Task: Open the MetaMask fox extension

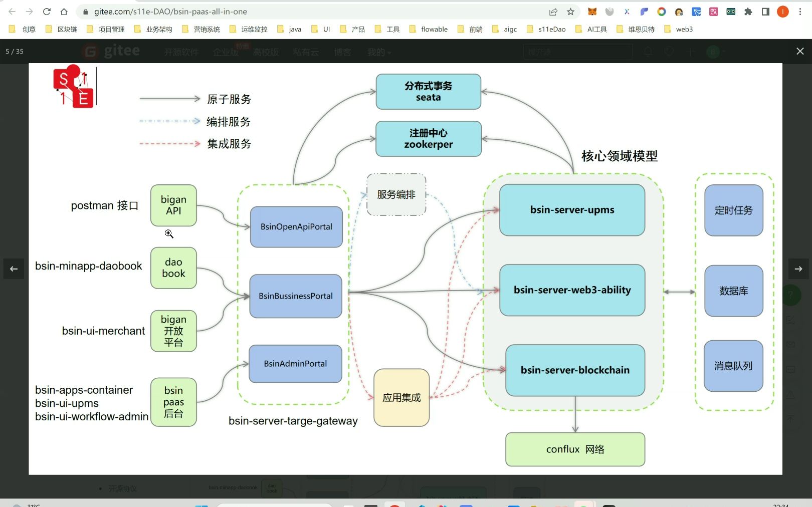Action: coord(592,12)
